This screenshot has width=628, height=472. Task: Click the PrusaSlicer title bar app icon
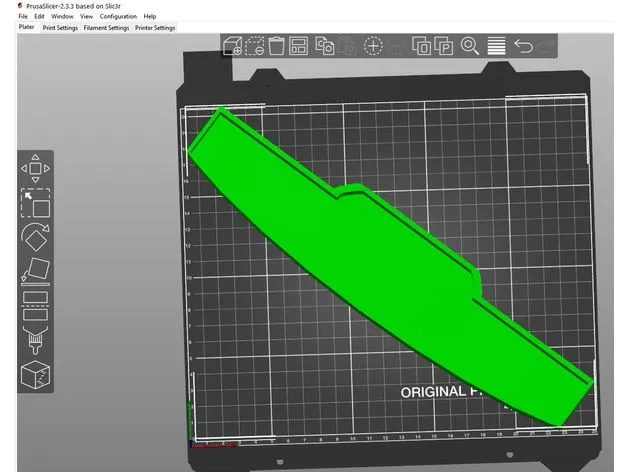[x=20, y=6]
